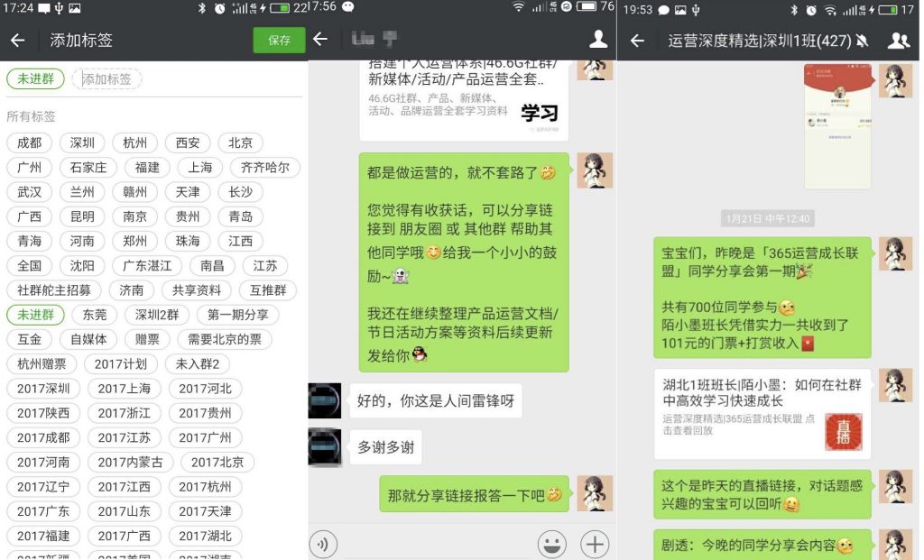Image resolution: width=924 pixels, height=560 pixels.
Task: Select the 齐齐哈尔 tag
Action: click(265, 168)
